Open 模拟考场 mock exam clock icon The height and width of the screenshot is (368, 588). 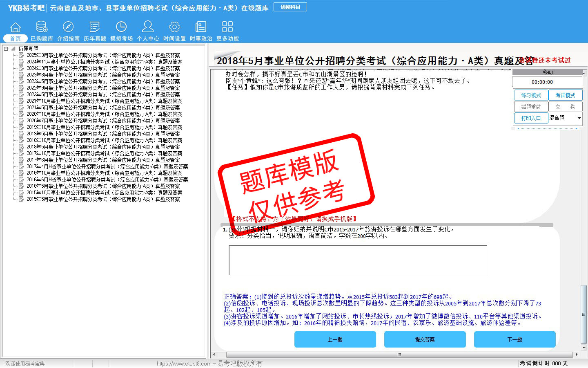[x=121, y=27]
